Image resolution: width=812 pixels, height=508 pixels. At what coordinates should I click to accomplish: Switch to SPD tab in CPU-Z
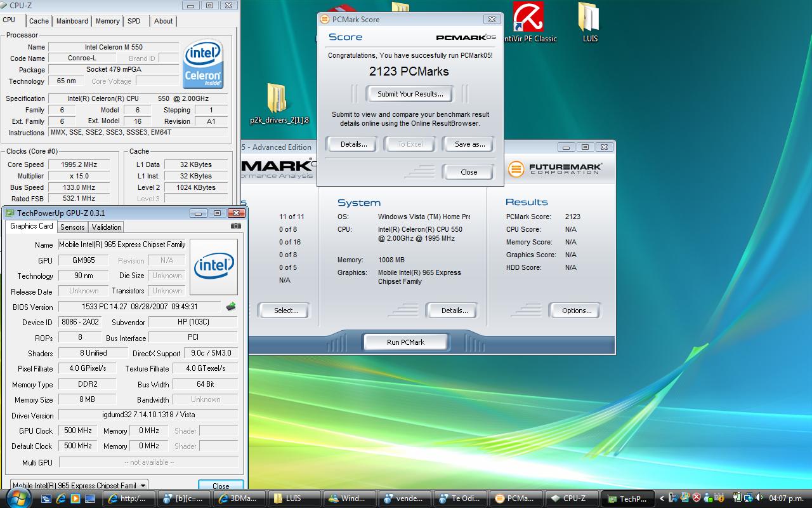[134, 21]
